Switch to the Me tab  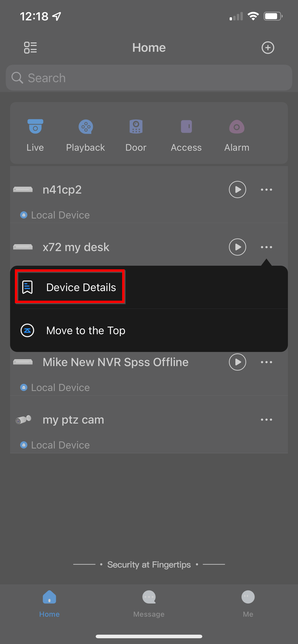coord(248,603)
